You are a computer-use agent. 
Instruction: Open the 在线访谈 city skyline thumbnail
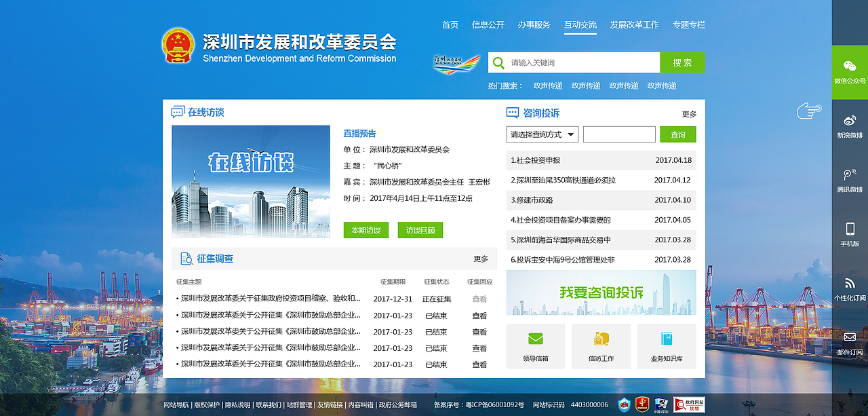point(251,182)
